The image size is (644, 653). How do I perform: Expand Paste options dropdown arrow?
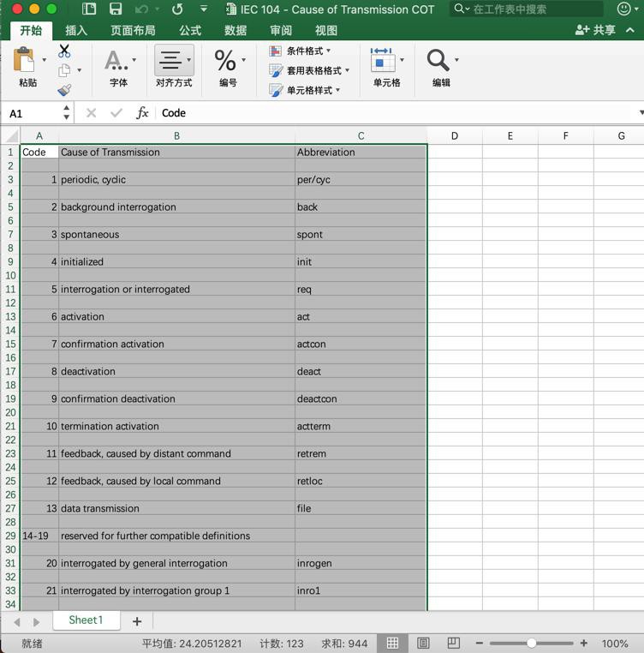[45, 60]
